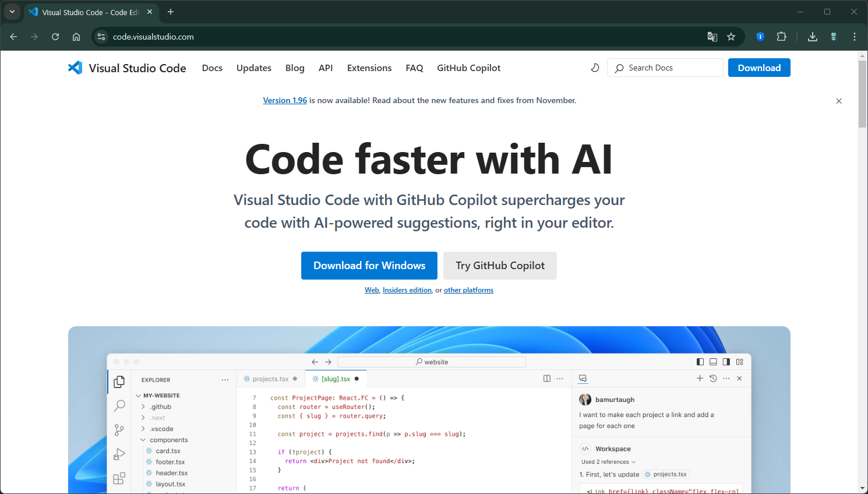The width and height of the screenshot is (868, 494).
Task: Click the Search Docs input field
Action: pyautogui.click(x=665, y=68)
